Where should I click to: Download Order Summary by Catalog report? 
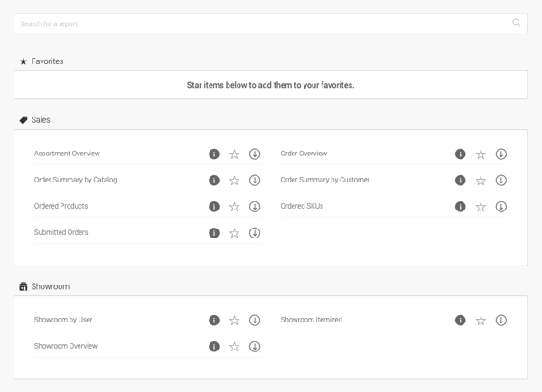255,180
